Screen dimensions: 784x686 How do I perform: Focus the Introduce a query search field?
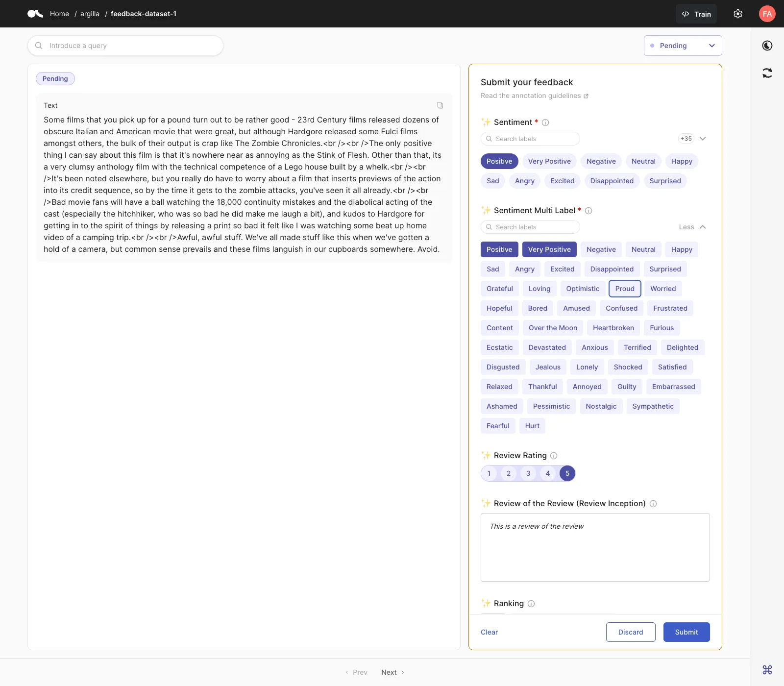tap(125, 46)
